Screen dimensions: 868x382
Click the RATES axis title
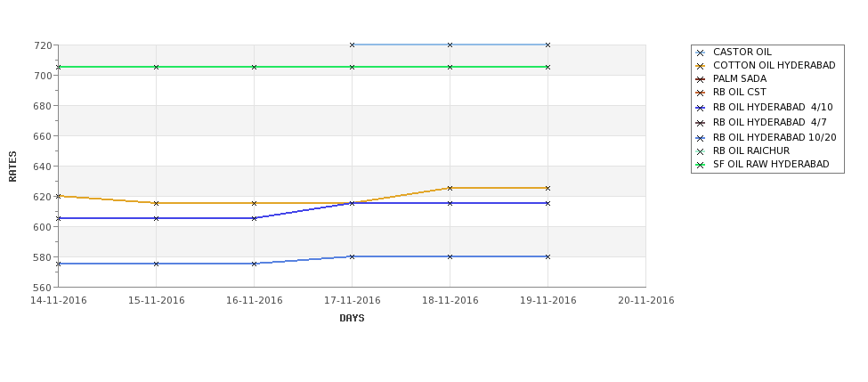point(12,167)
